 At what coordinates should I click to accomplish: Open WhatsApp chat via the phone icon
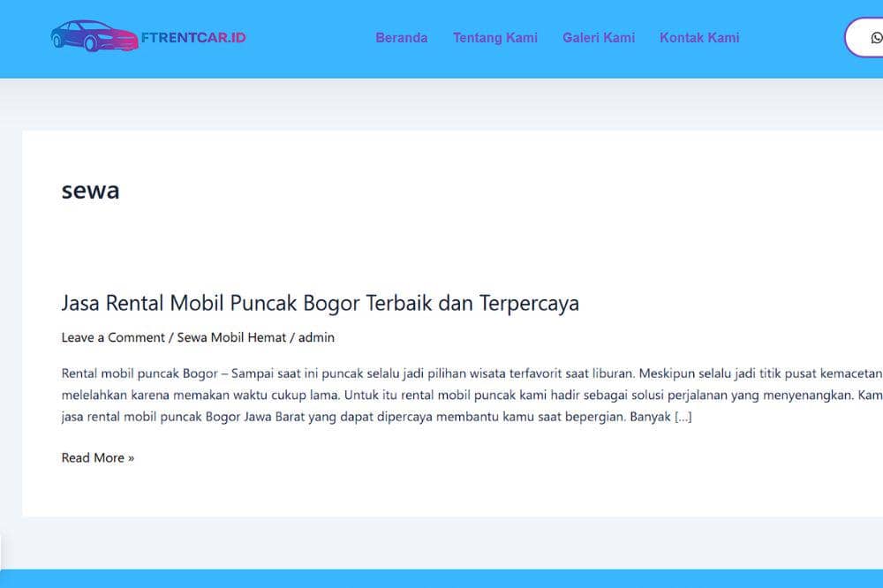tap(875, 37)
